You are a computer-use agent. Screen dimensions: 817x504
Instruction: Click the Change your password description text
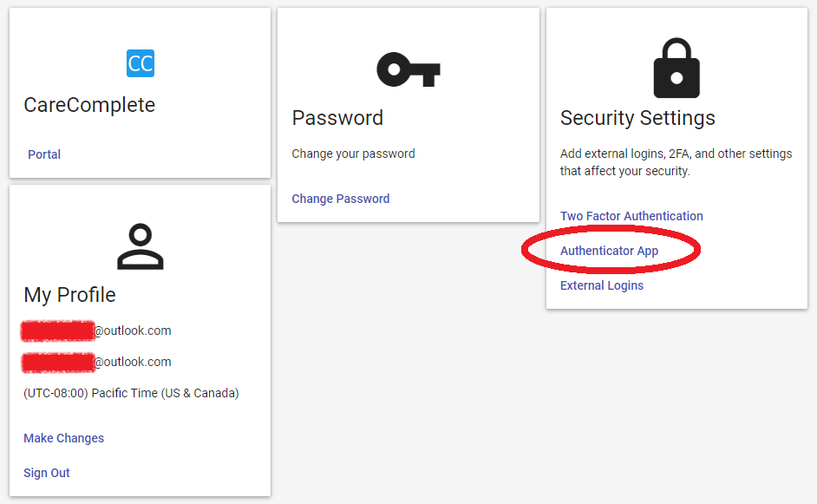pos(353,153)
